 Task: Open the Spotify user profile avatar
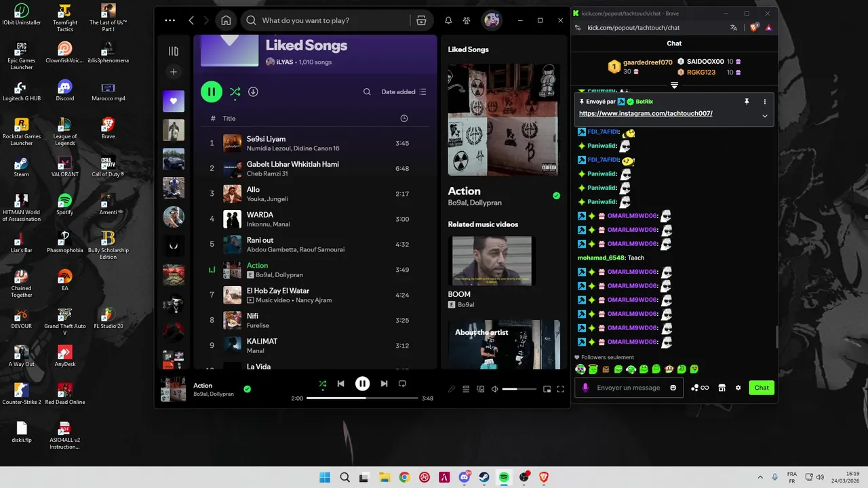tap(492, 20)
